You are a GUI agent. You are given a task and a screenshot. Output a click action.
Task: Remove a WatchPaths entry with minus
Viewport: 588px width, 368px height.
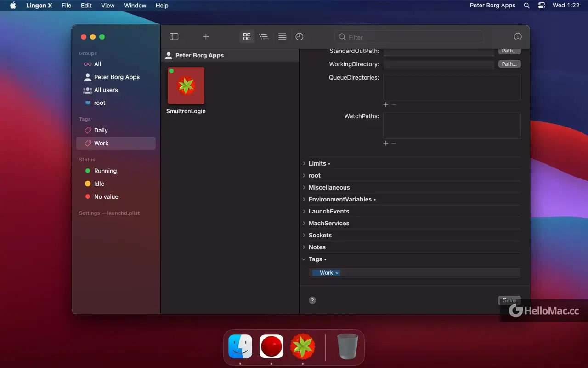pos(394,143)
